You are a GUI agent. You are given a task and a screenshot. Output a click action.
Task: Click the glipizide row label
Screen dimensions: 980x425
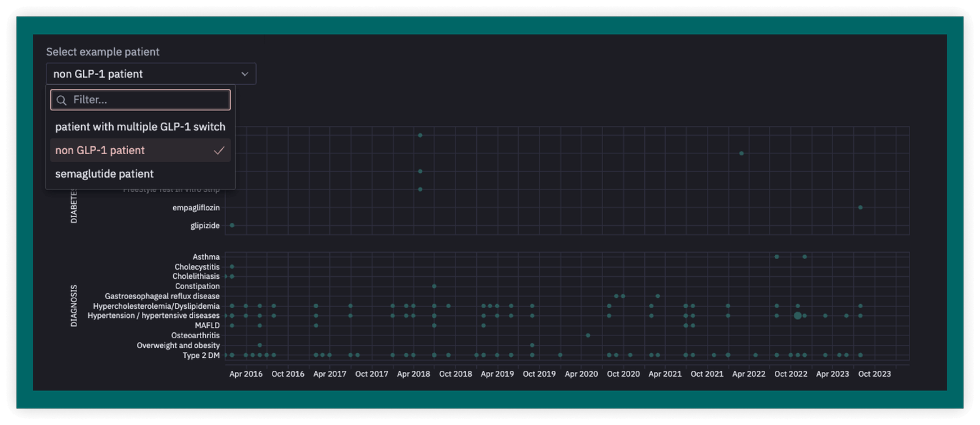204,225
